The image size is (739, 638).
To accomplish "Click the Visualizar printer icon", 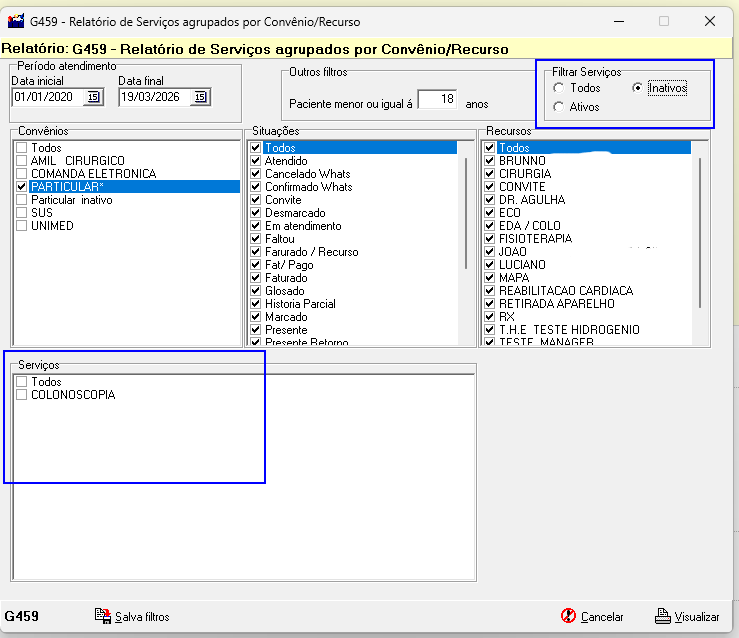I will coord(662,616).
